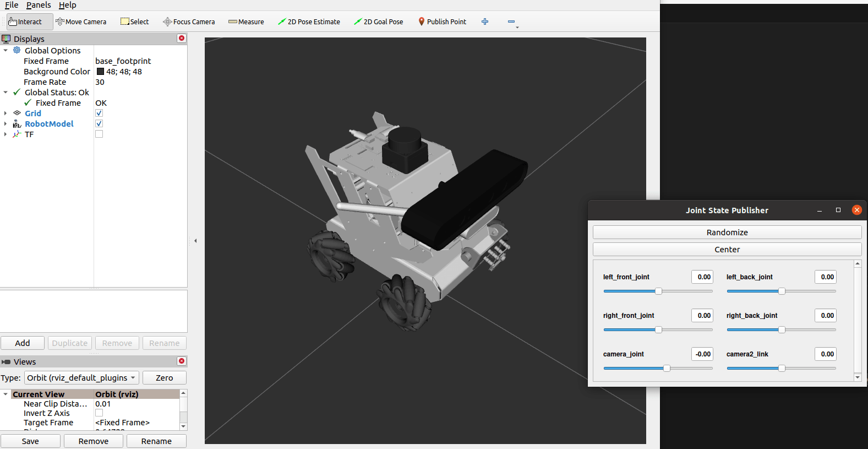Open the view Type dropdown

pos(81,378)
